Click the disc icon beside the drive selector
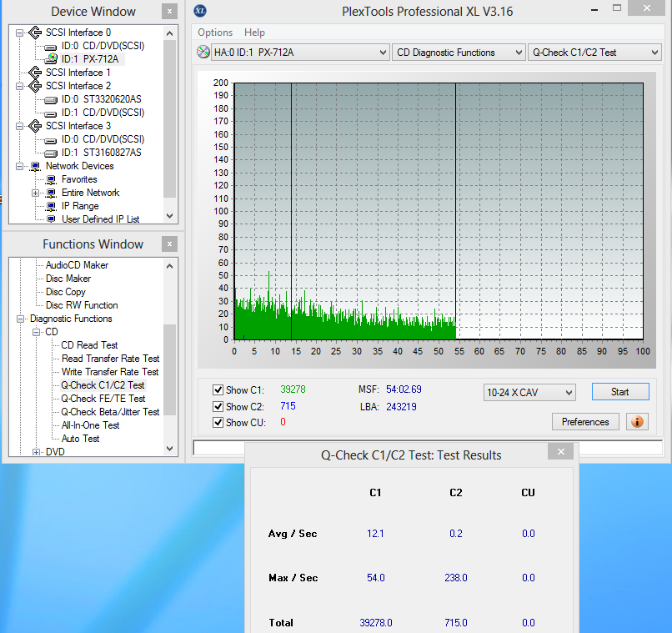Screen dimensions: 672x633 click(203, 52)
